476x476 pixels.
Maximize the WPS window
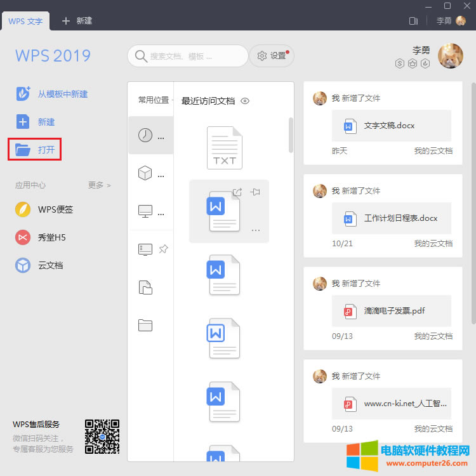click(447, 6)
